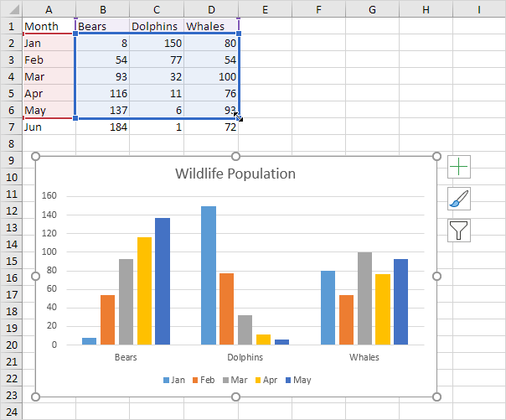Select cell A7 containing Jun
Image resolution: width=506 pixels, height=420 pixels.
[x=49, y=127]
